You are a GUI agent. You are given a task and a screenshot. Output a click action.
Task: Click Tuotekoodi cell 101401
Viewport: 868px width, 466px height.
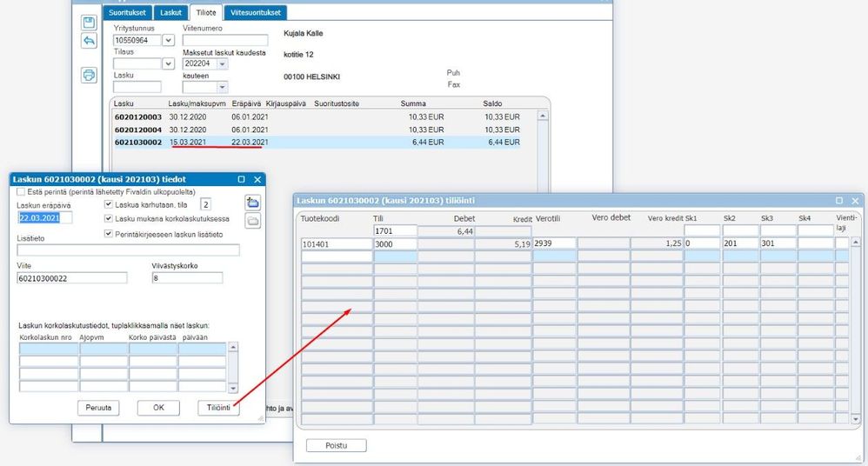337,243
